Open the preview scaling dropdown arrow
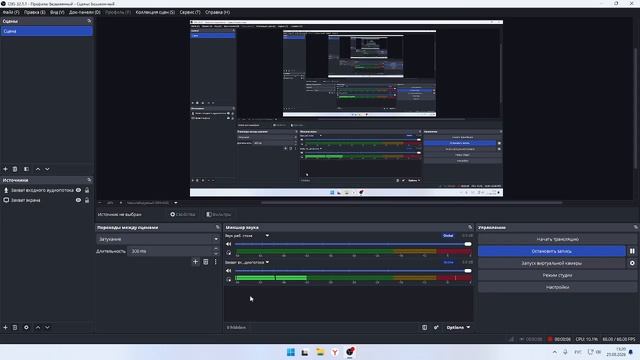 point(176,203)
